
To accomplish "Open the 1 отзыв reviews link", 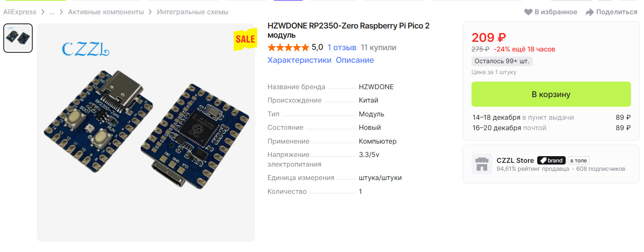I will click(342, 47).
